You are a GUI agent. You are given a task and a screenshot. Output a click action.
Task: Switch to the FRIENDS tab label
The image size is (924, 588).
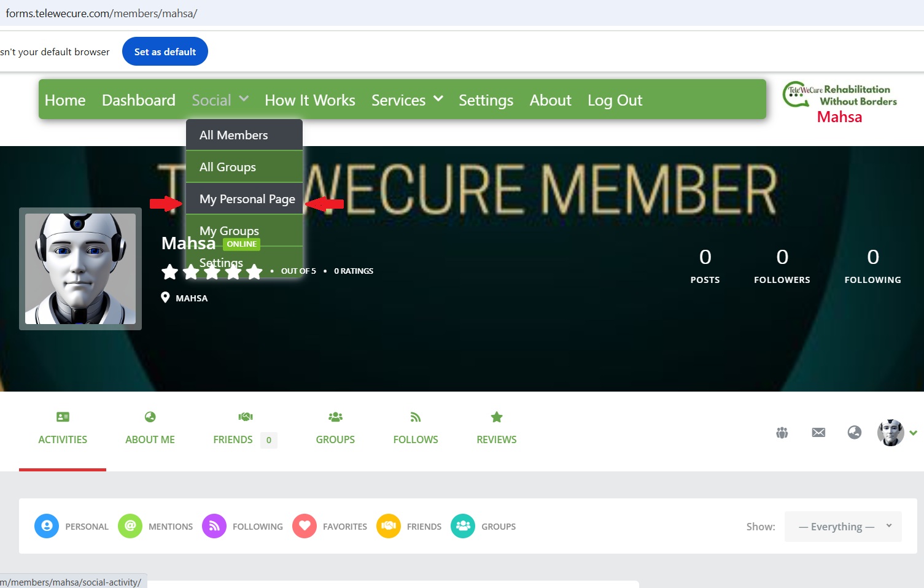(233, 439)
